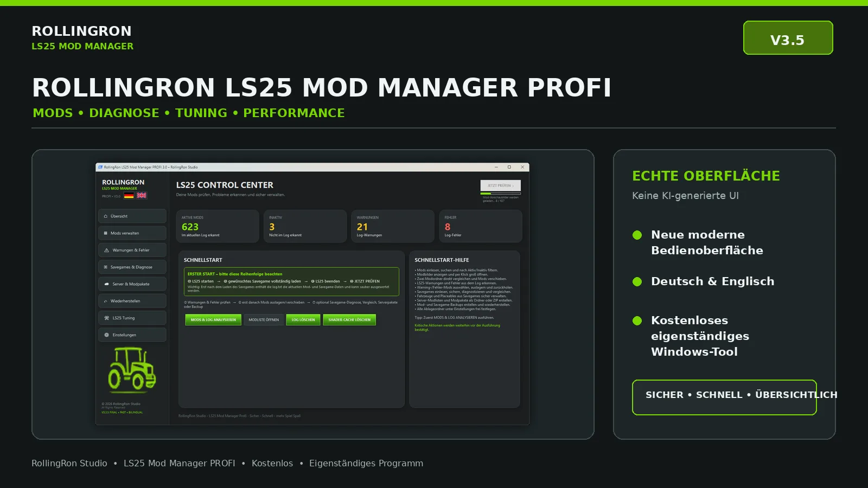Click the MODLISTE ÖFFNEN button

(264, 320)
